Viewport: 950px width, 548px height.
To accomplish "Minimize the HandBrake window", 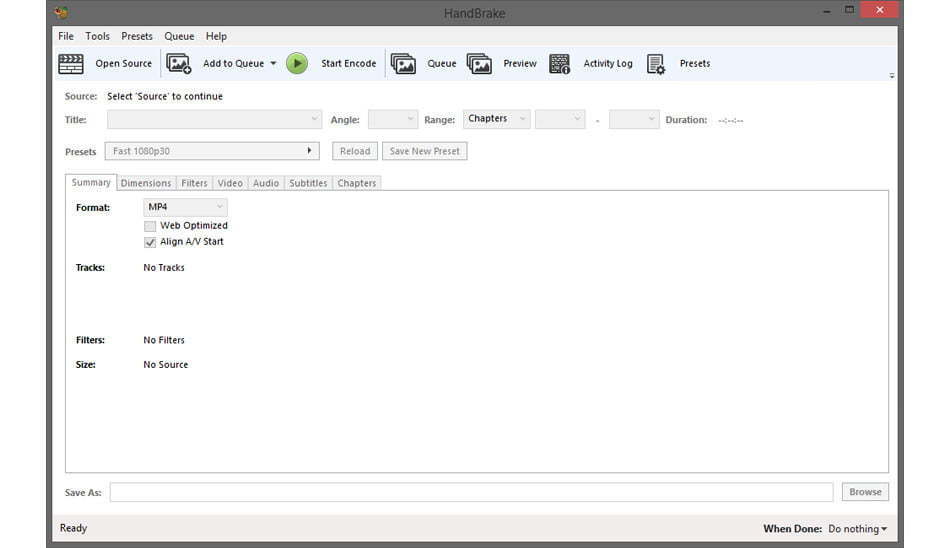I will [826, 10].
